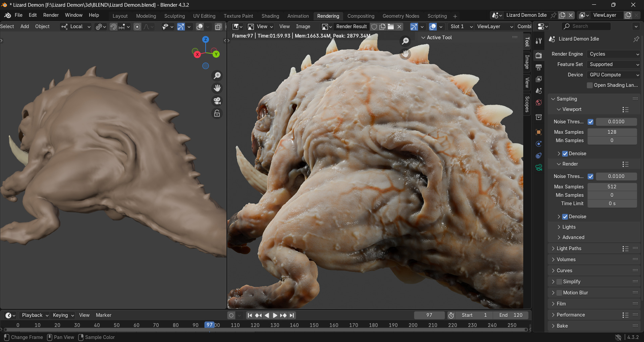This screenshot has height=342, width=644.
Task: Toggle render Noise Threshold checkbox
Action: click(591, 176)
